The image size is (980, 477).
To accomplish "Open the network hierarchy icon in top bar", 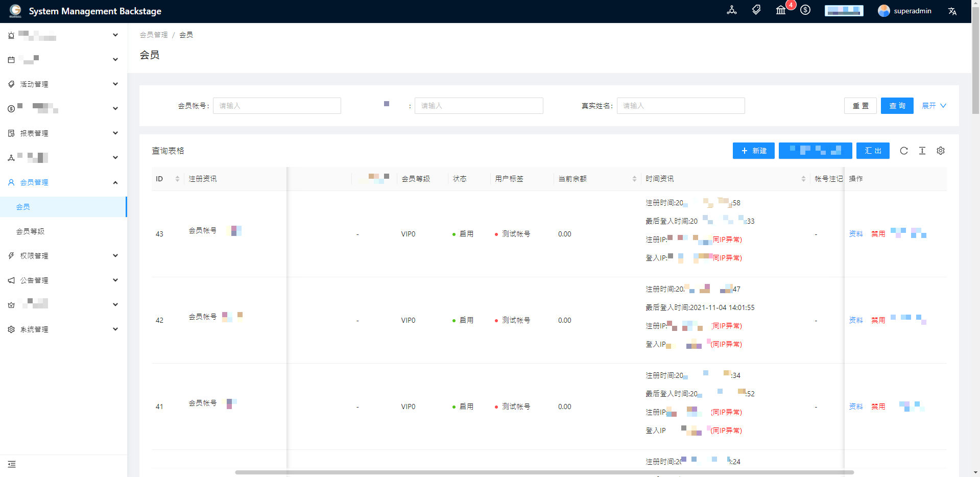I will [732, 10].
